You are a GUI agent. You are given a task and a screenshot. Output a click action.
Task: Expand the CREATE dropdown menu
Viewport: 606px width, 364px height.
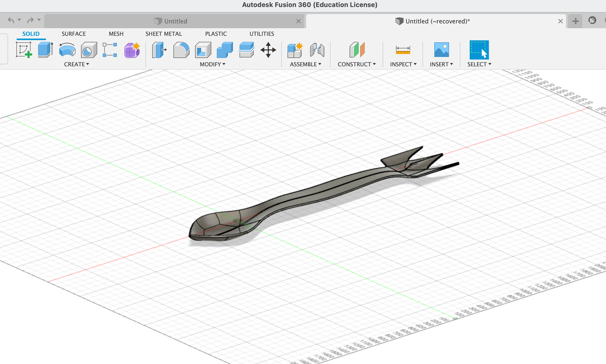point(76,64)
